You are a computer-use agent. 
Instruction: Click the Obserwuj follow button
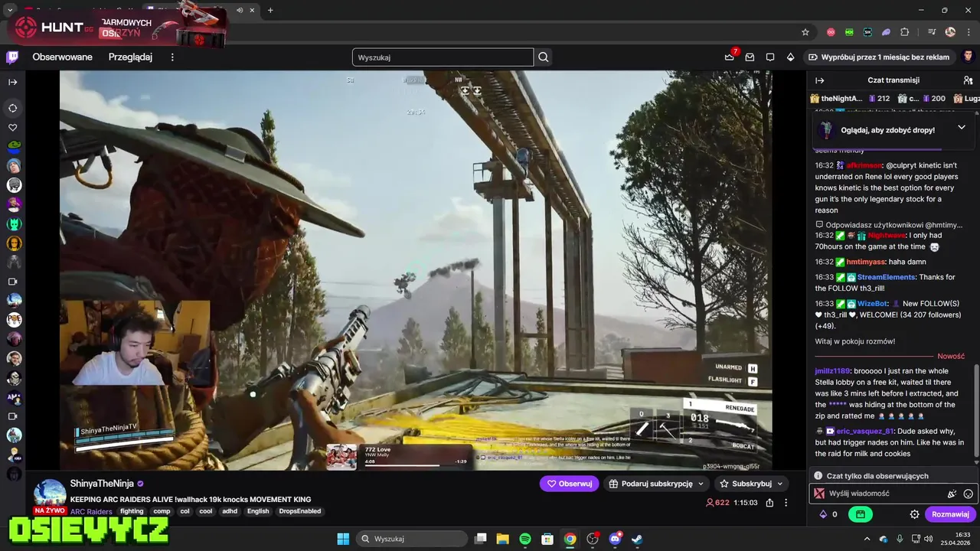pos(569,484)
